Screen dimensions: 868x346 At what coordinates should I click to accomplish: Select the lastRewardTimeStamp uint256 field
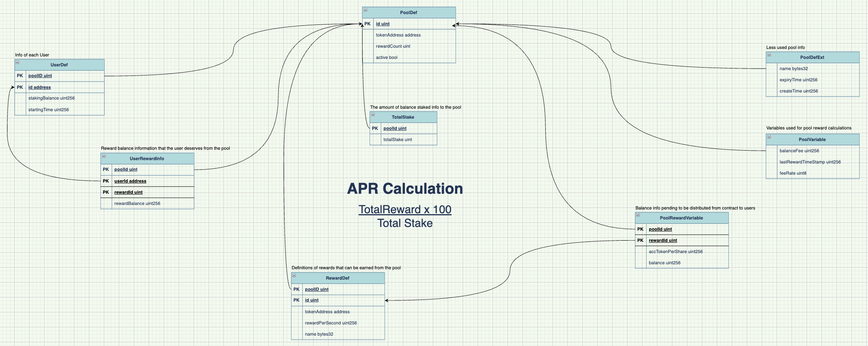(x=810, y=162)
